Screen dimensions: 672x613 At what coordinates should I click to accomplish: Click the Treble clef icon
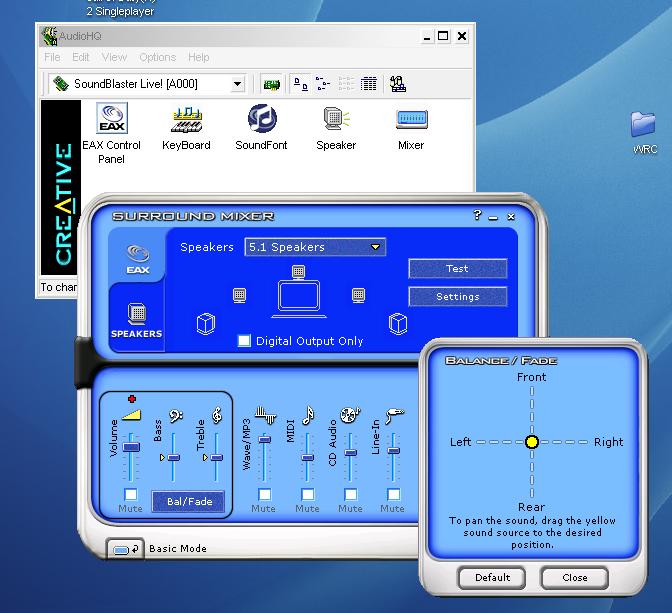[x=217, y=415]
